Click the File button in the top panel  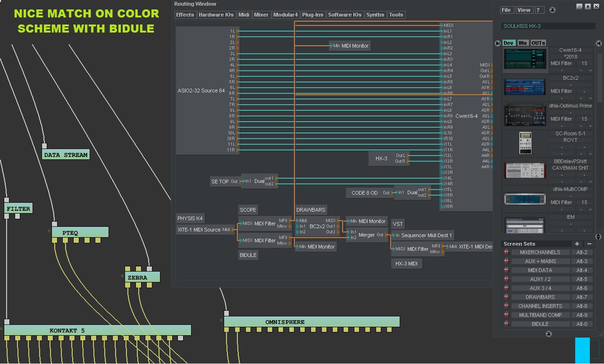click(x=506, y=10)
